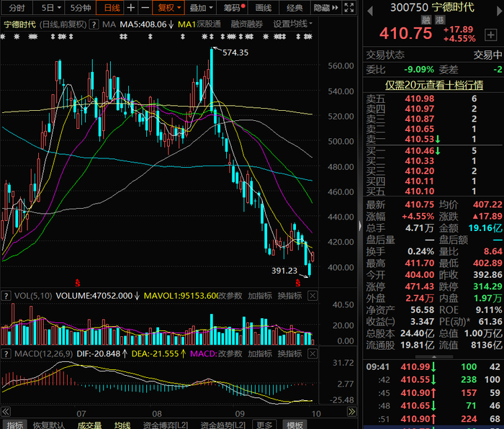Click the 融资融券 label
The width and height of the screenshot is (504, 429).
click(246, 24)
